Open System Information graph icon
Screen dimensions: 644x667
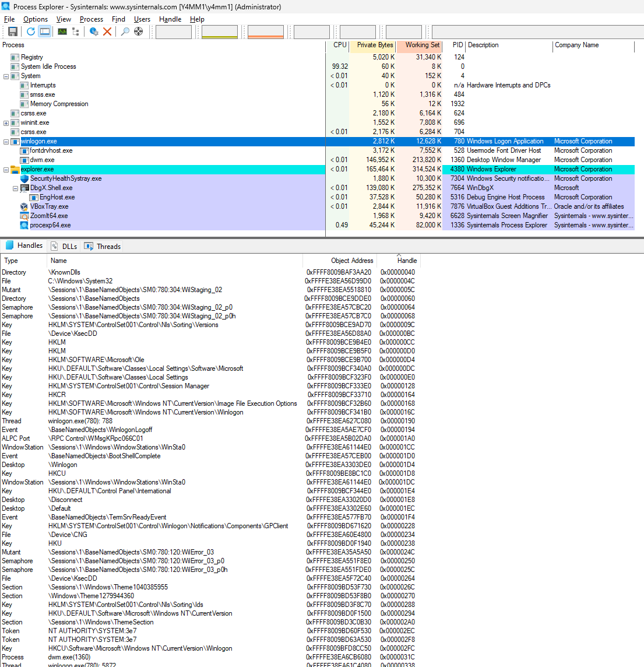pyautogui.click(x=62, y=31)
